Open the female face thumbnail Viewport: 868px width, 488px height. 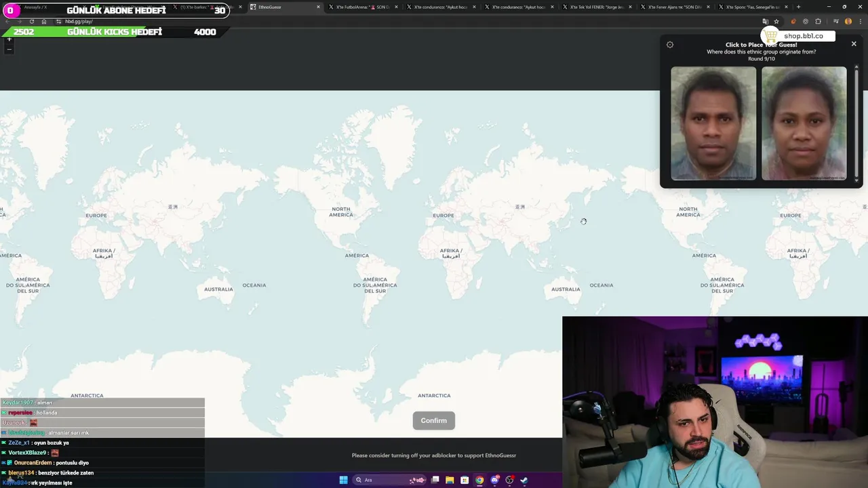coord(804,123)
